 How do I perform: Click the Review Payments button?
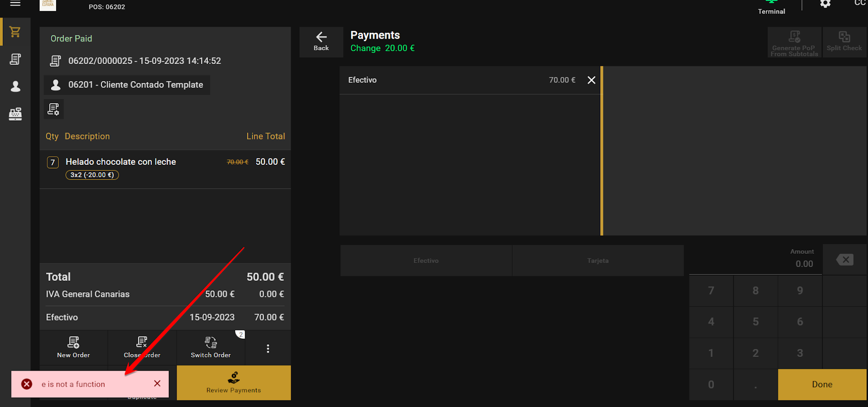(x=234, y=383)
